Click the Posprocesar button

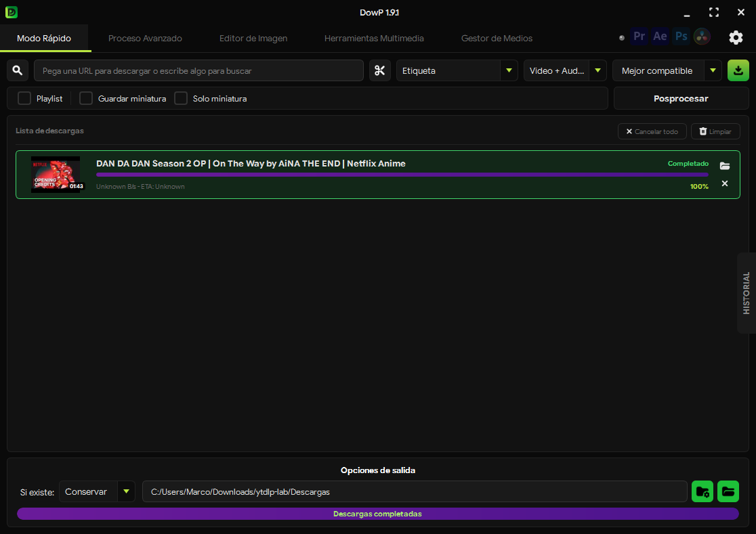coord(681,98)
